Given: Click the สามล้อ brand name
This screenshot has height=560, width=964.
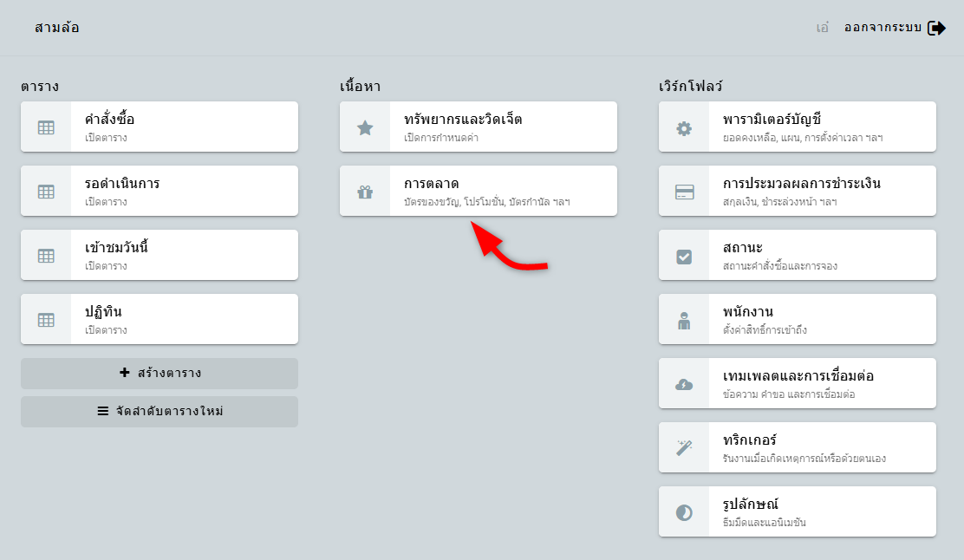Looking at the screenshot, I should 57,28.
